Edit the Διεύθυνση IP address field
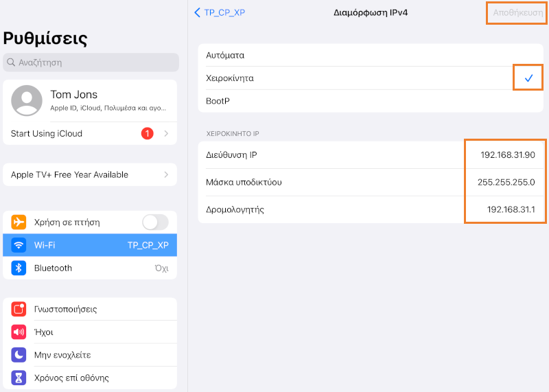This screenshot has width=549, height=392. click(508, 155)
